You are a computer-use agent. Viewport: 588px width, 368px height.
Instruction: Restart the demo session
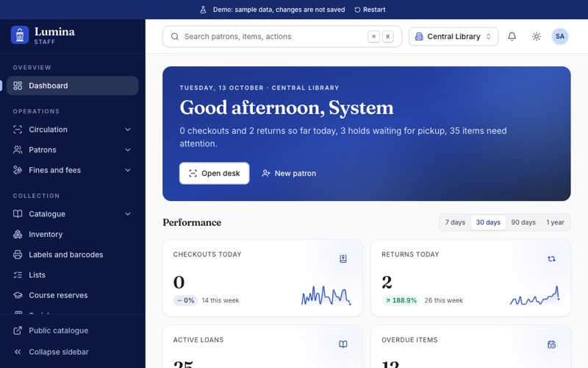[x=370, y=10]
